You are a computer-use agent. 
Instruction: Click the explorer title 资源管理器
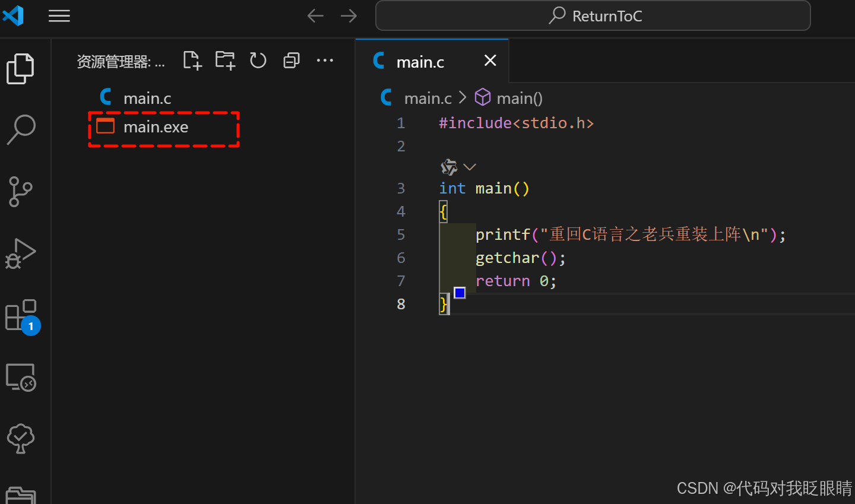(121, 61)
